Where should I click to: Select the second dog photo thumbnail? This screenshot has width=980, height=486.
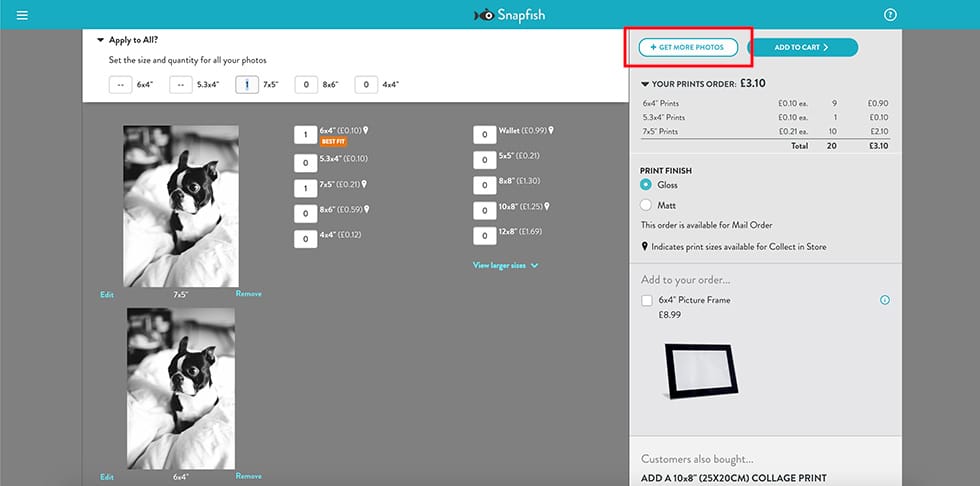coord(181,389)
